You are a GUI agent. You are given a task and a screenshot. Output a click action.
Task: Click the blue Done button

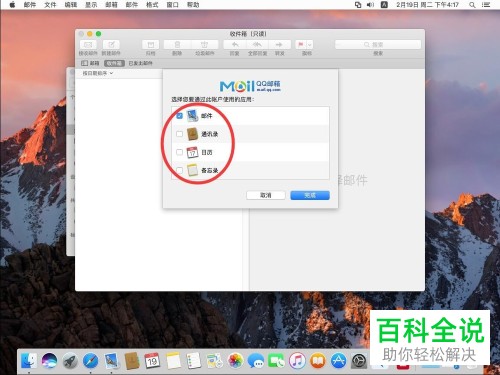pyautogui.click(x=310, y=195)
